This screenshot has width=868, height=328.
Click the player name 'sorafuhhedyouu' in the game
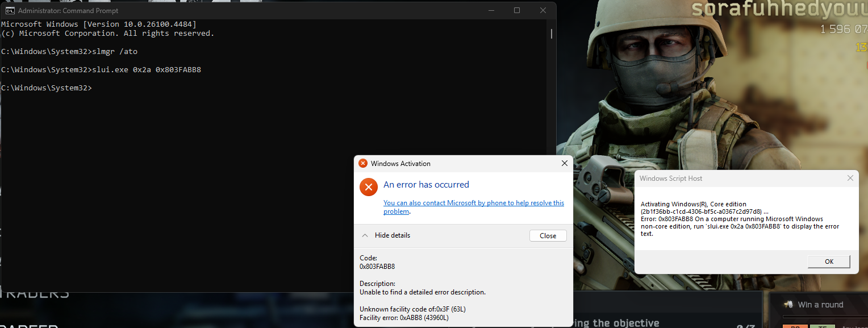(779, 9)
